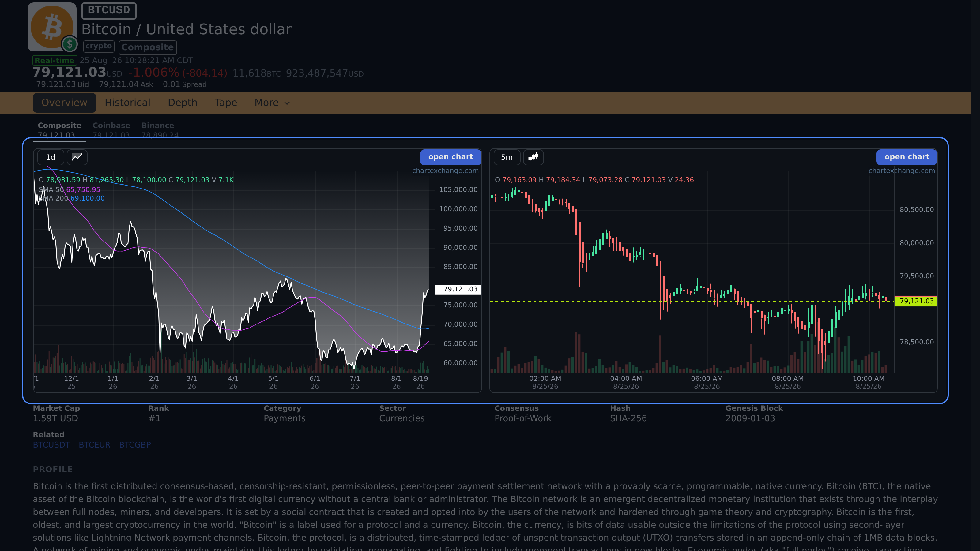
Task: Select the Coinbase exchange tab
Action: click(x=111, y=130)
